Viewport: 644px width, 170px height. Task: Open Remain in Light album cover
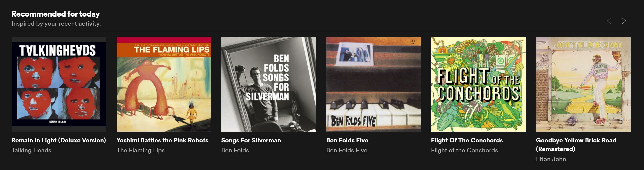(x=59, y=84)
